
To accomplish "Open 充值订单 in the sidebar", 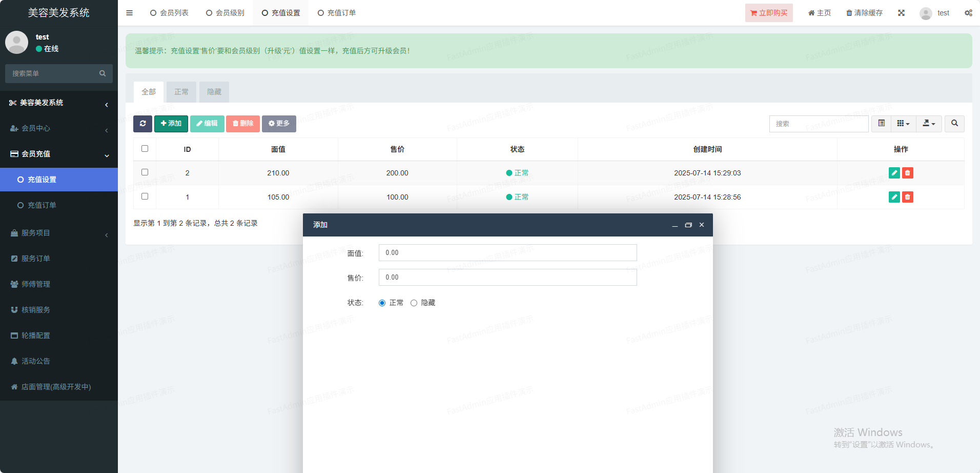I will coord(42,205).
